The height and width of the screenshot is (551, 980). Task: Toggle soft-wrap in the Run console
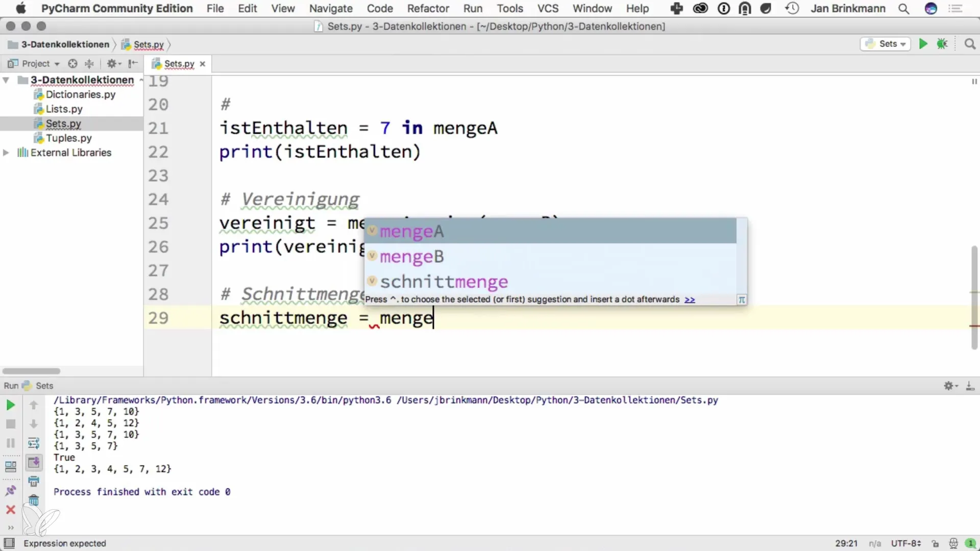[34, 443]
